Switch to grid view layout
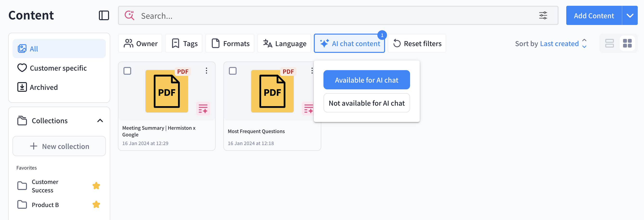 pos(627,43)
